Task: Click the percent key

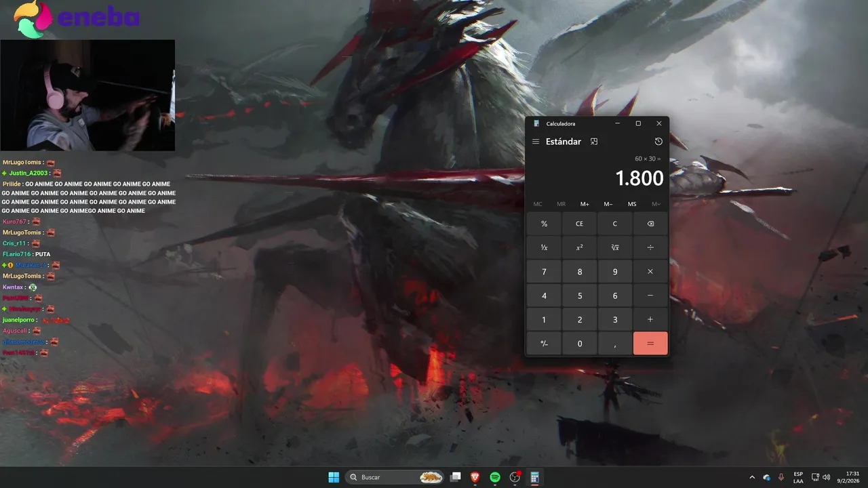Action: (544, 224)
